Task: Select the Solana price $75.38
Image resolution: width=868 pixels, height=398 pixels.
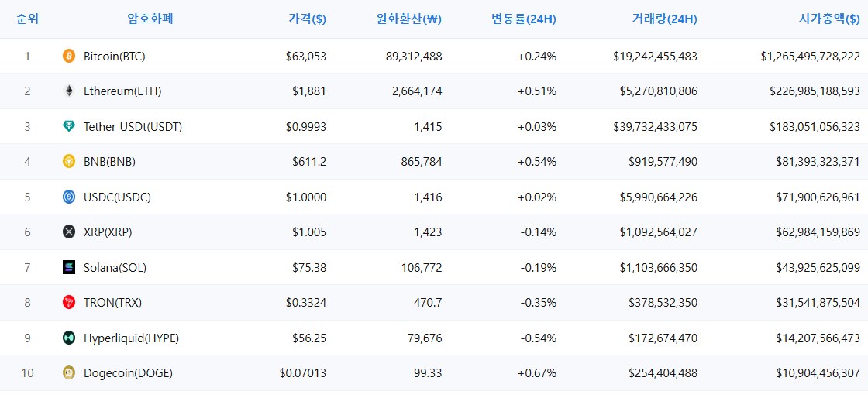Action: point(309,268)
